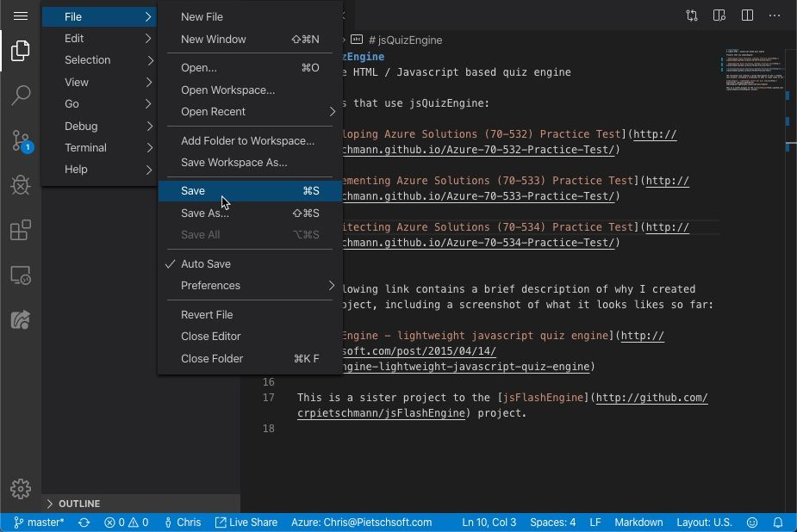
Task: Click the Open Changes compare icon
Action: pos(692,15)
